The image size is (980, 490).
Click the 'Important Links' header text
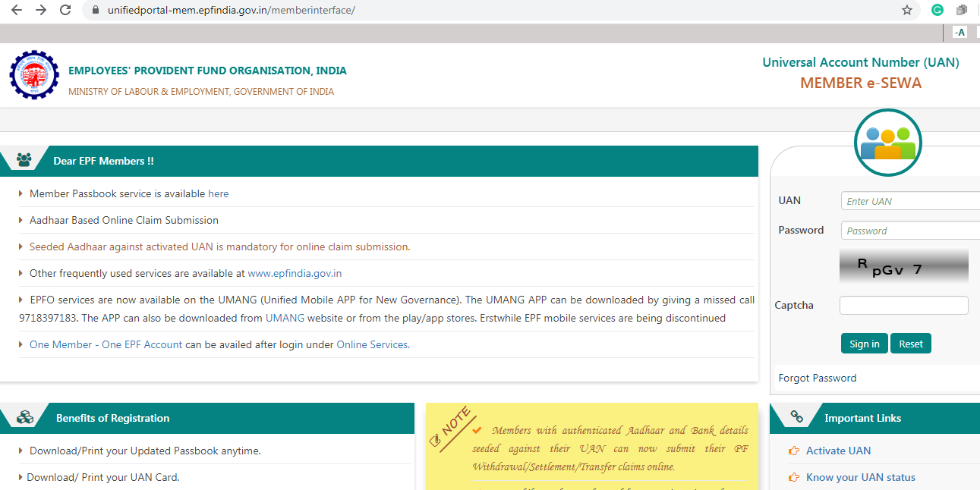[x=862, y=418]
